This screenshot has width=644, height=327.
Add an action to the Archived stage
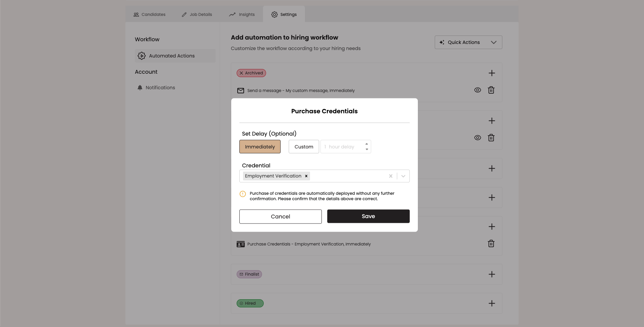coord(492,73)
